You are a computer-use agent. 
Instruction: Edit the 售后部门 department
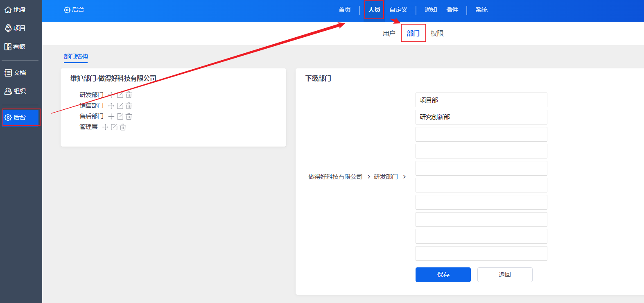120,116
